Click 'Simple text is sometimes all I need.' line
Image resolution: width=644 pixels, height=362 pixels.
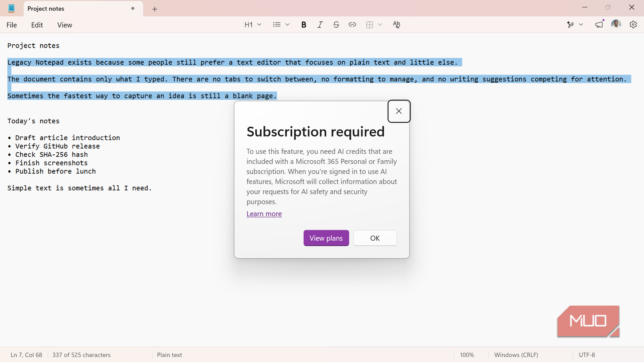coord(80,188)
